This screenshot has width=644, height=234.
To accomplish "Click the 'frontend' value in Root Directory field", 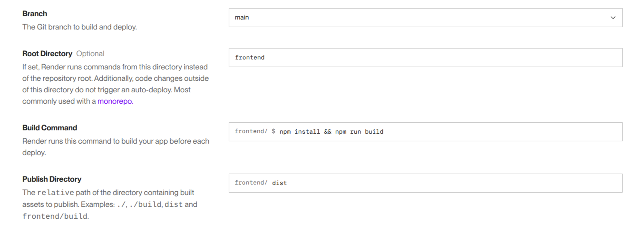I will 249,58.
